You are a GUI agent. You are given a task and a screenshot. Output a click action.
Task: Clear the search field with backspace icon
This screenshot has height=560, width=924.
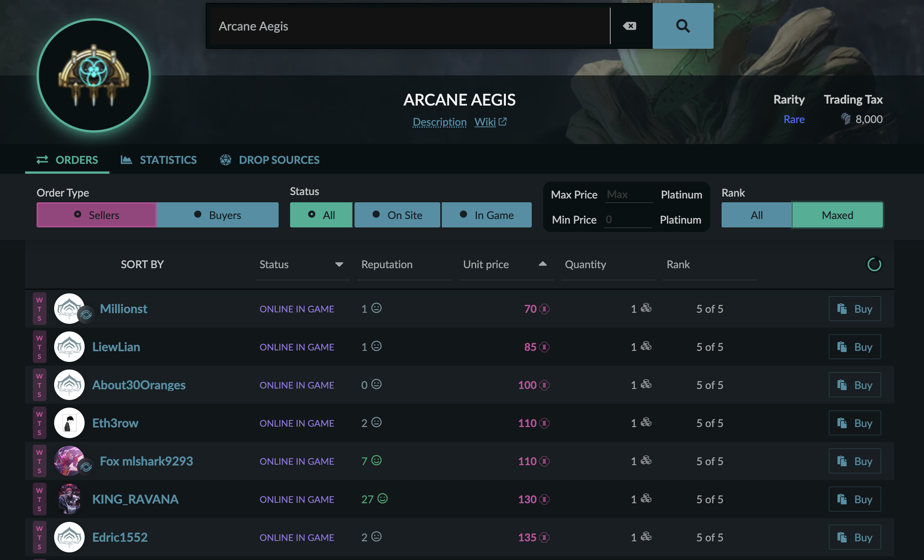(629, 26)
